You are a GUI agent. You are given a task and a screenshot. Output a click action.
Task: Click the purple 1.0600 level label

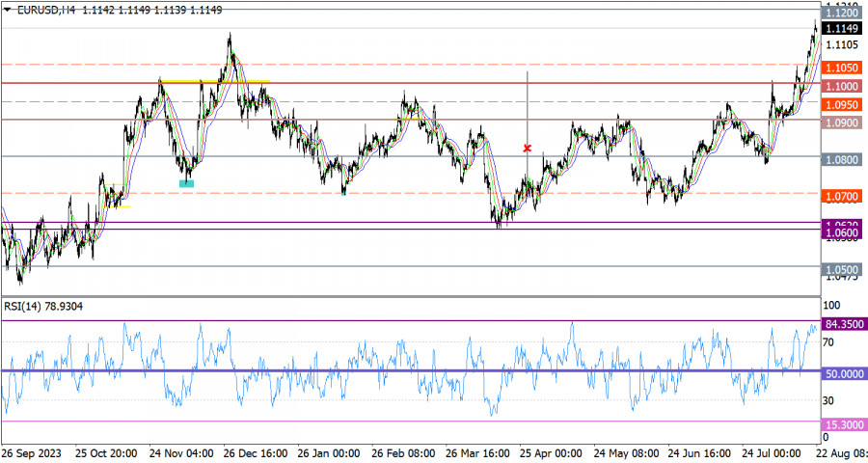[x=841, y=233]
